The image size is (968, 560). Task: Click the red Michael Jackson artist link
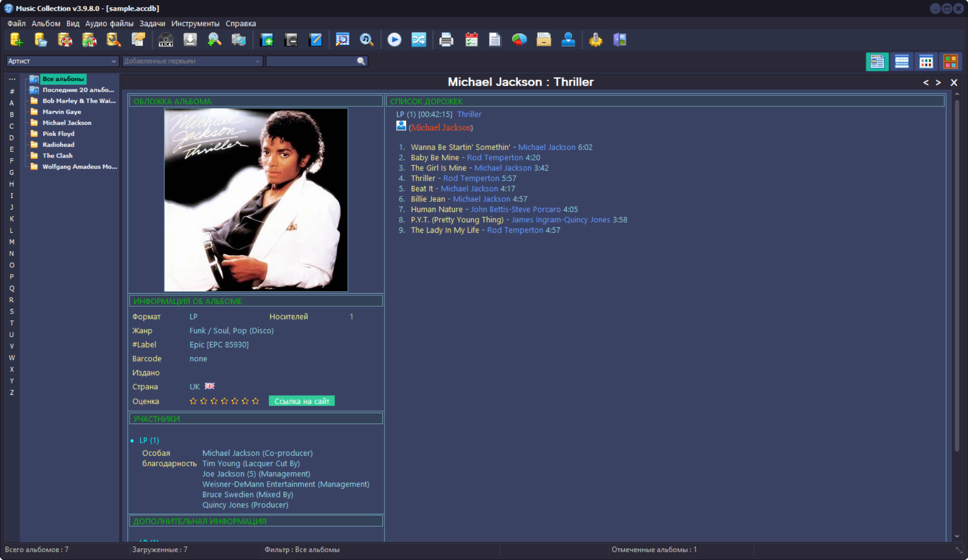point(441,128)
